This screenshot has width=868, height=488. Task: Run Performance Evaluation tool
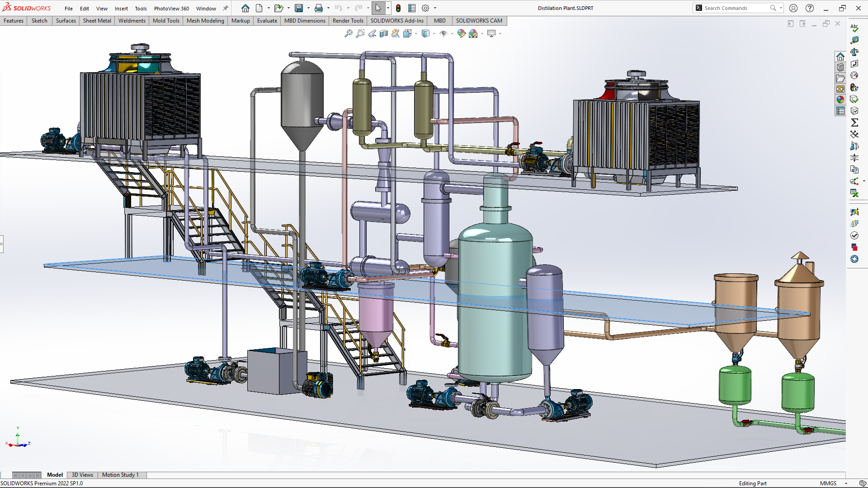(854, 87)
